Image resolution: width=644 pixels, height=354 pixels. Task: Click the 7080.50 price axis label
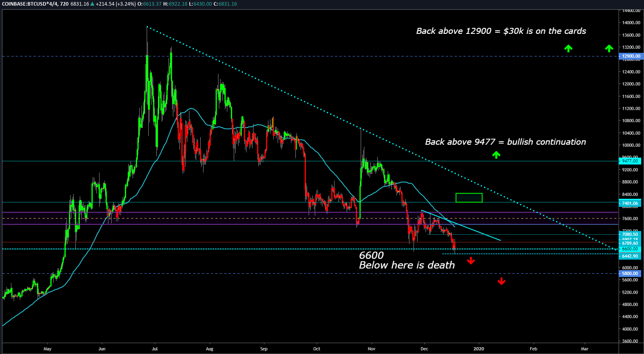click(x=630, y=234)
